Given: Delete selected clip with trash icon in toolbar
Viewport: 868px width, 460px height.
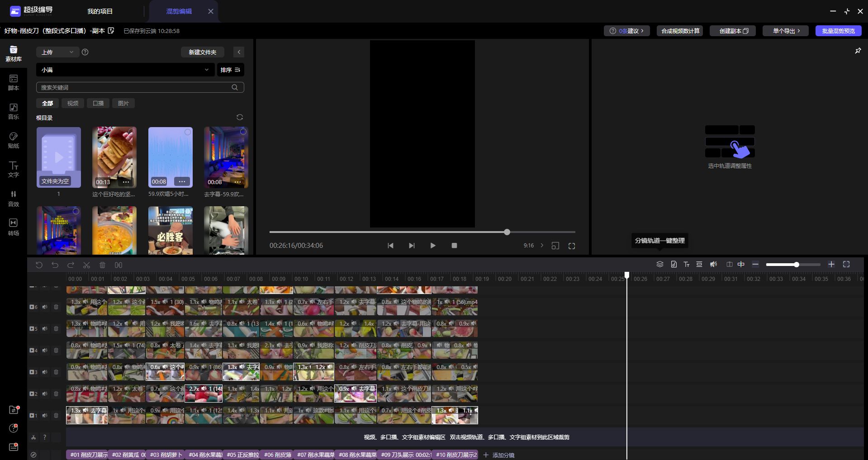Looking at the screenshot, I should tap(102, 265).
